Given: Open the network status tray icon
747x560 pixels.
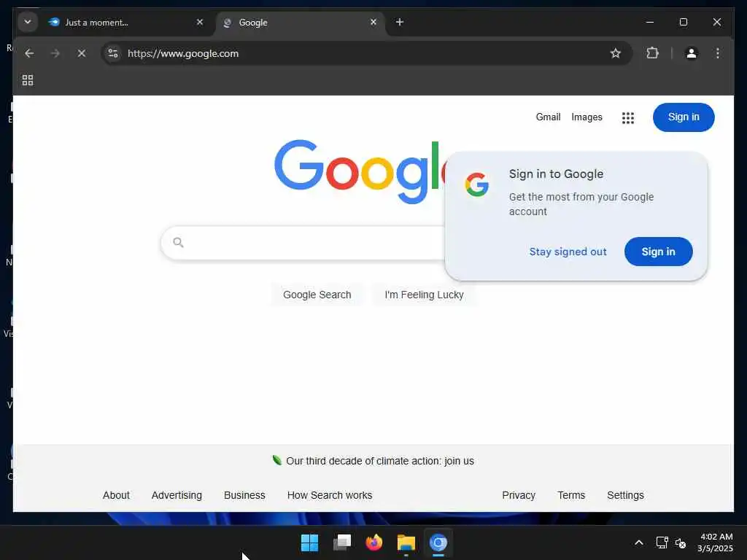Looking at the screenshot, I should point(662,542).
